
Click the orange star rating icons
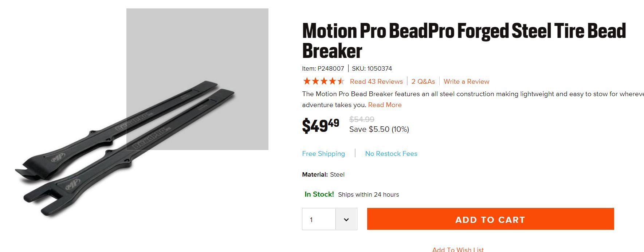click(323, 81)
